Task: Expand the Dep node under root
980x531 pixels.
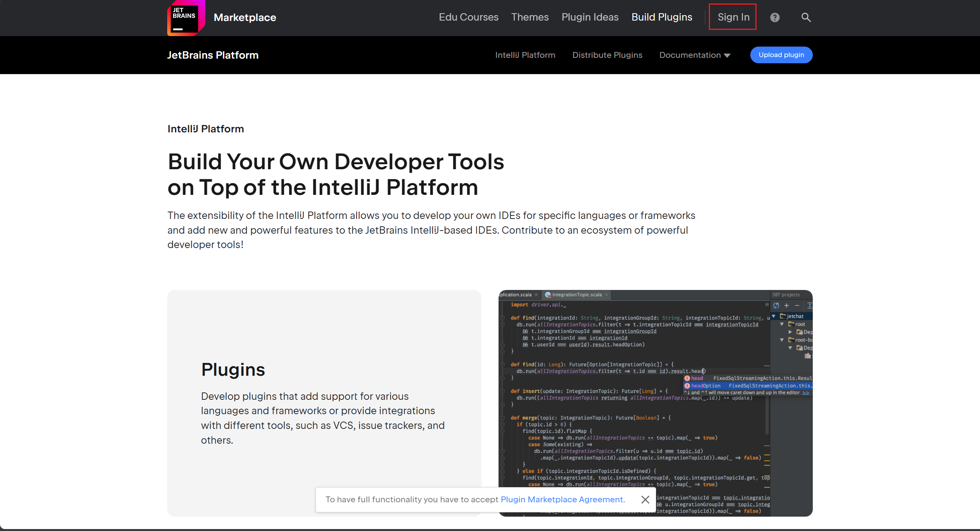Action: coord(791,332)
